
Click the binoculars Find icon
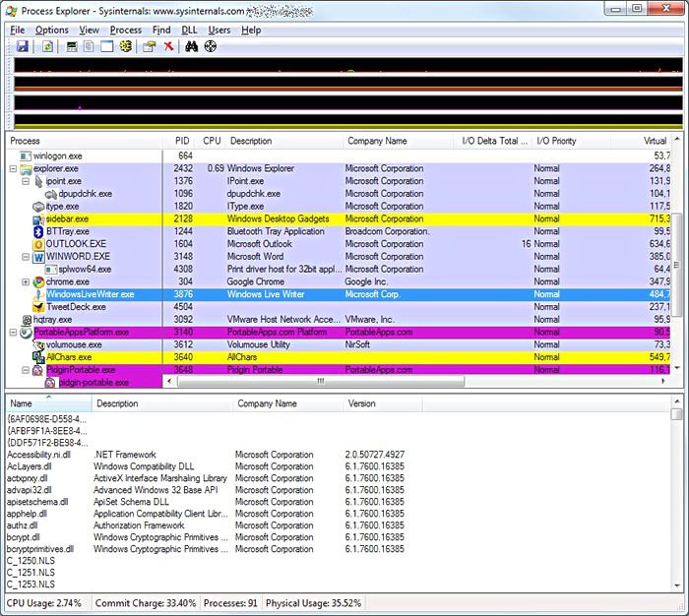point(191,46)
